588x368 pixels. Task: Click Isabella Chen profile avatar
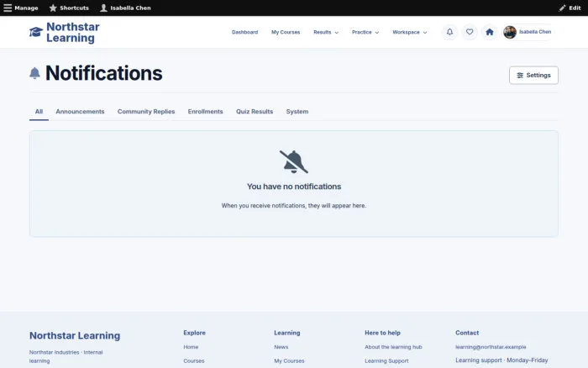coord(510,32)
